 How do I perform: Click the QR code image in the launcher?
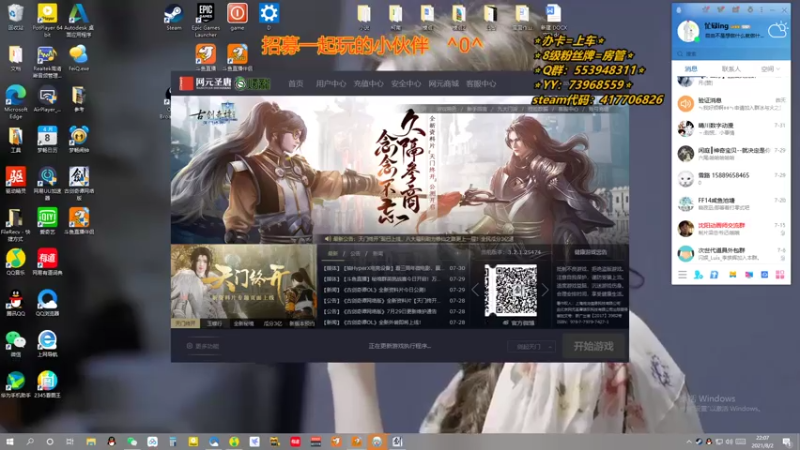pyautogui.click(x=510, y=290)
